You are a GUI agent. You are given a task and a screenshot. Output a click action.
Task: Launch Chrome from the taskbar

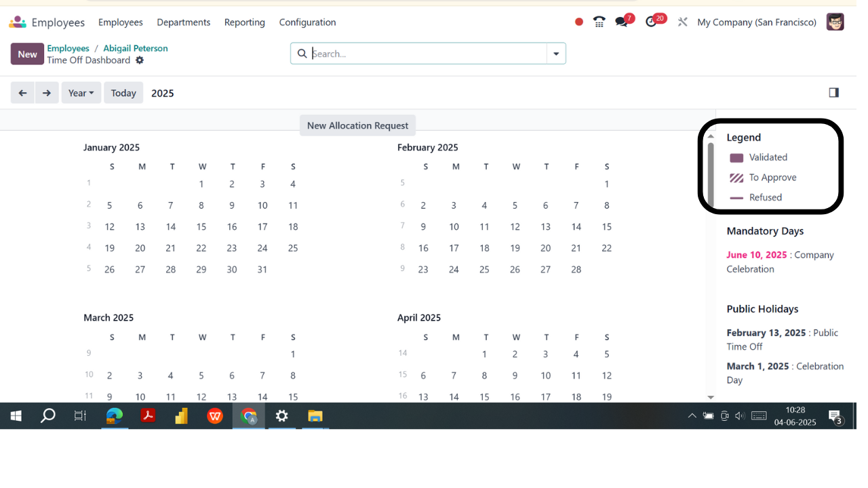[249, 416]
